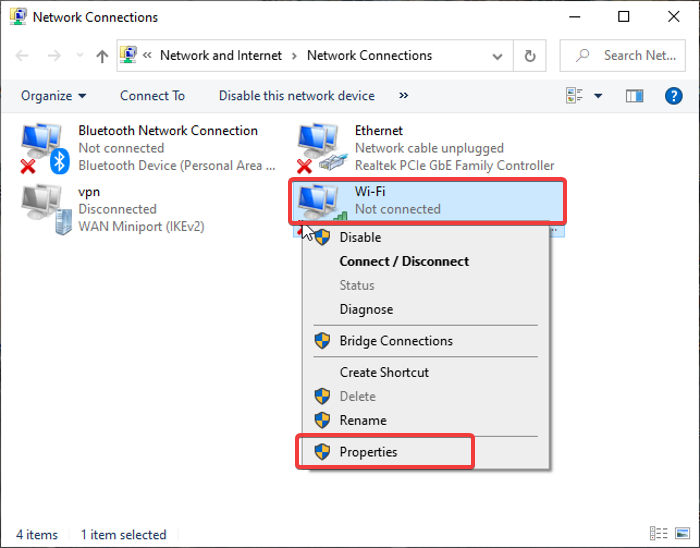The width and height of the screenshot is (700, 548).
Task: Click the Up to parent folder arrow
Action: coord(102,56)
